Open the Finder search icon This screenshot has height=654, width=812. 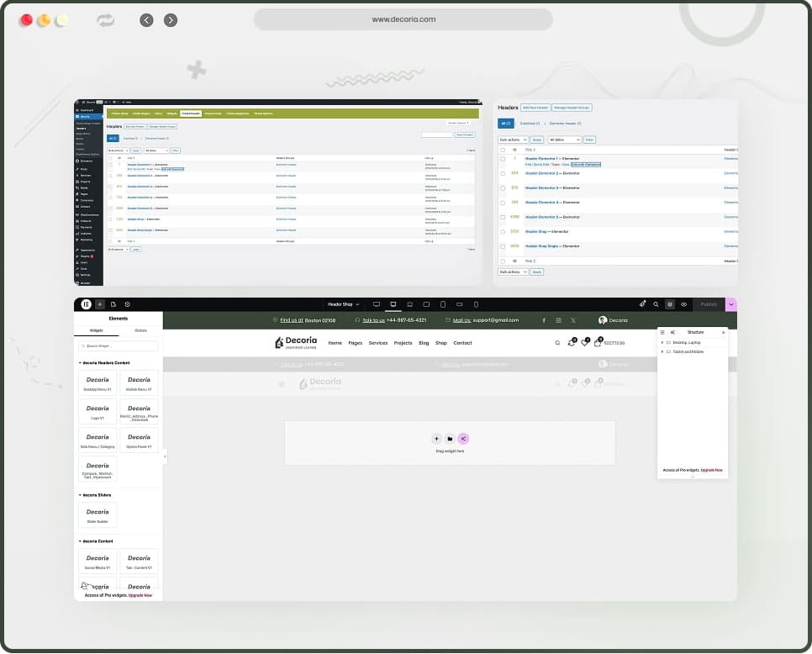click(656, 304)
